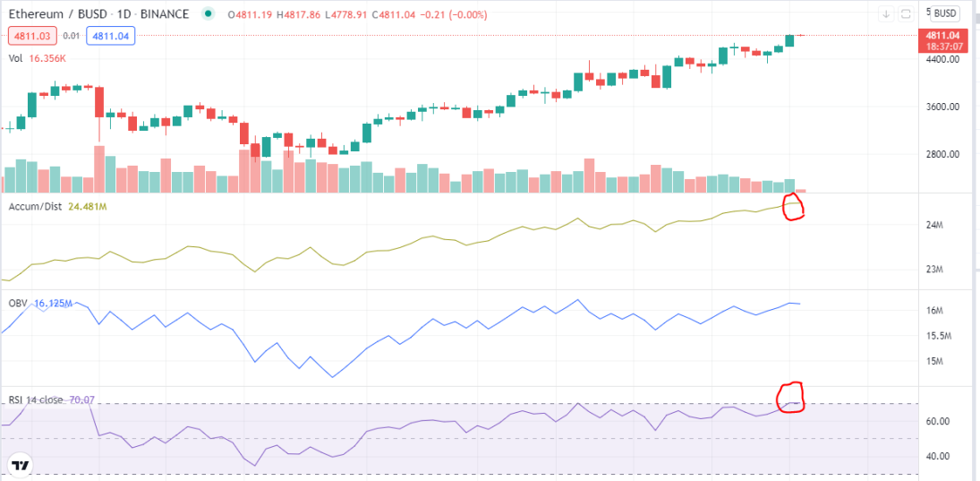Select the Accum/Dist indicator label
Screen dimensions: 980x481
pos(35,206)
